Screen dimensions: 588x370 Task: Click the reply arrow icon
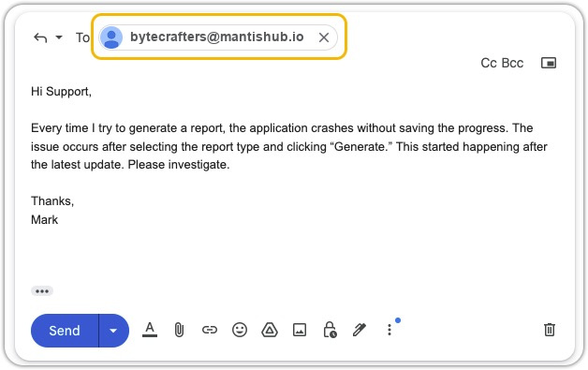40,37
